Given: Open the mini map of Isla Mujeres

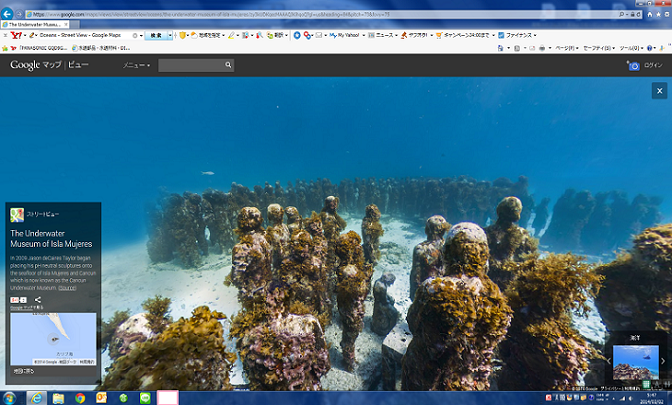Looking at the screenshot, I should (53, 339).
